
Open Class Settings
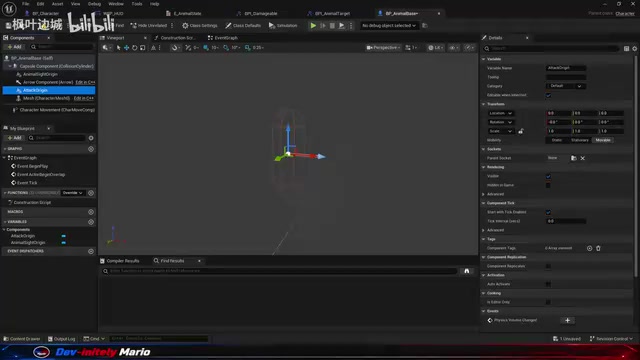[200, 25]
